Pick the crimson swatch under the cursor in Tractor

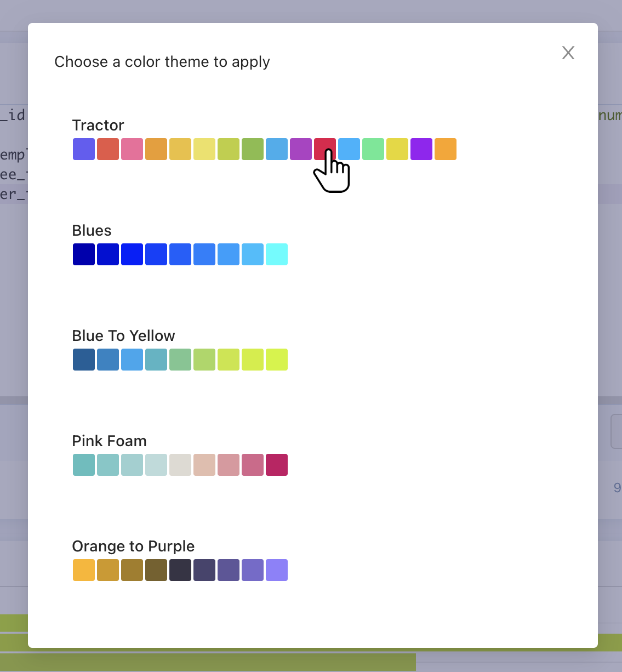(x=324, y=149)
